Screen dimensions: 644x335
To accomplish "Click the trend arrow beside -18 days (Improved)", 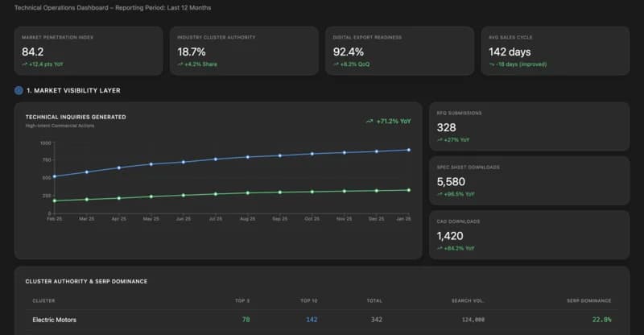I will pyautogui.click(x=492, y=64).
